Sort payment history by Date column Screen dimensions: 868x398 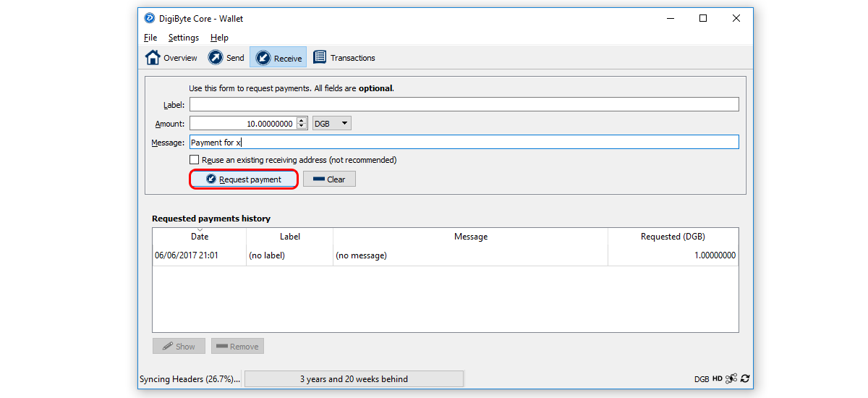[200, 237]
